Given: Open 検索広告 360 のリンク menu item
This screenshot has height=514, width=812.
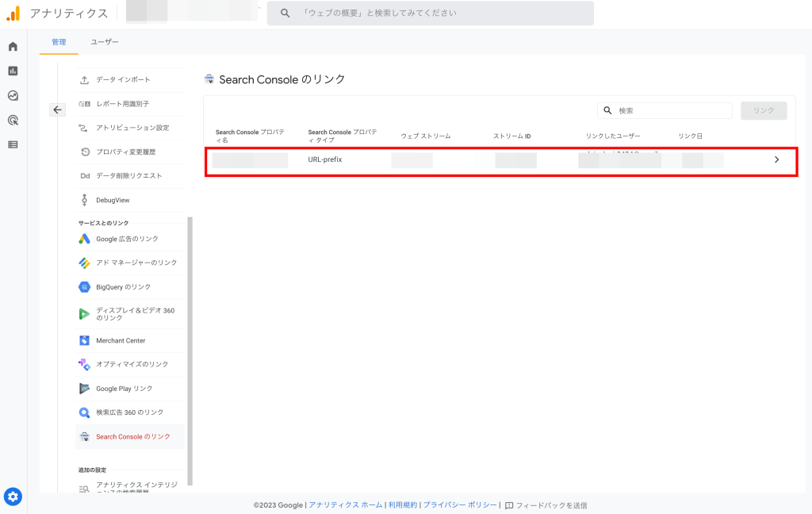Looking at the screenshot, I should pos(129,413).
